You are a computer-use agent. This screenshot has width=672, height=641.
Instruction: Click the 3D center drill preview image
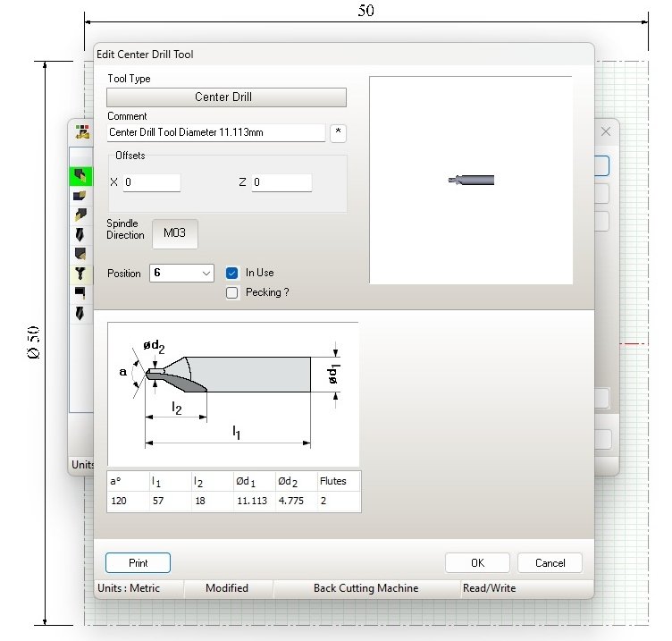471,180
